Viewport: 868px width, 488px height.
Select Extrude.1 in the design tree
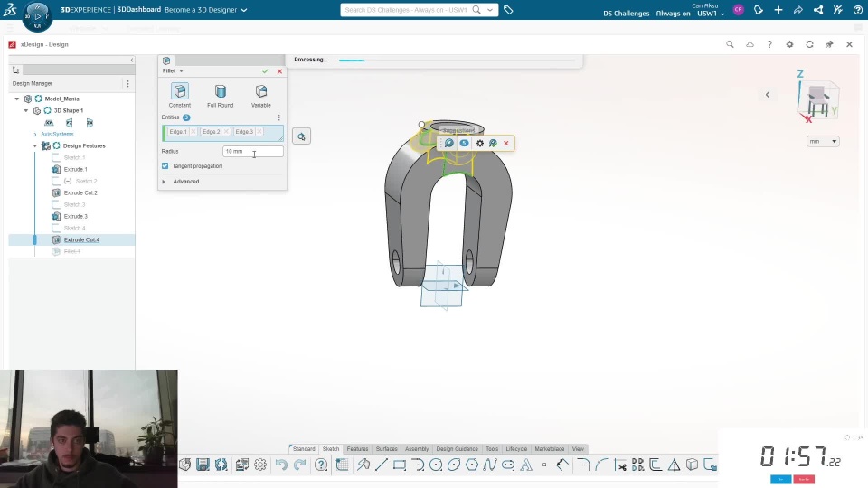75,169
